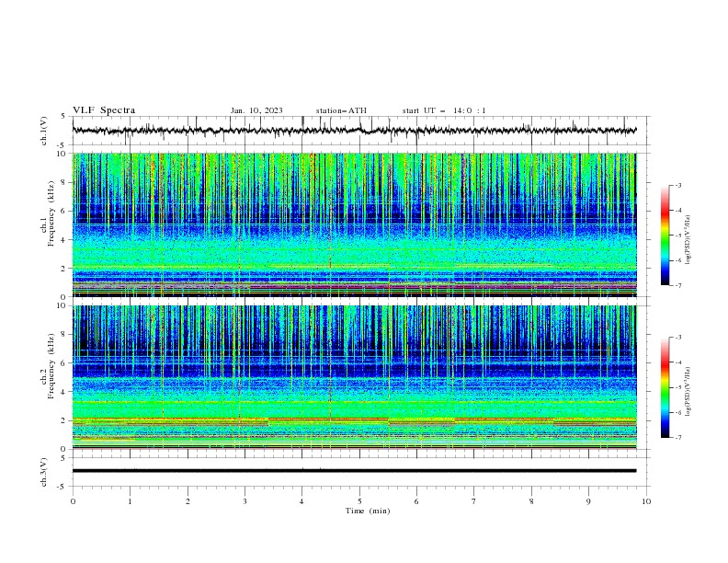Click the flat black ch.3 voltage trace

354,471
